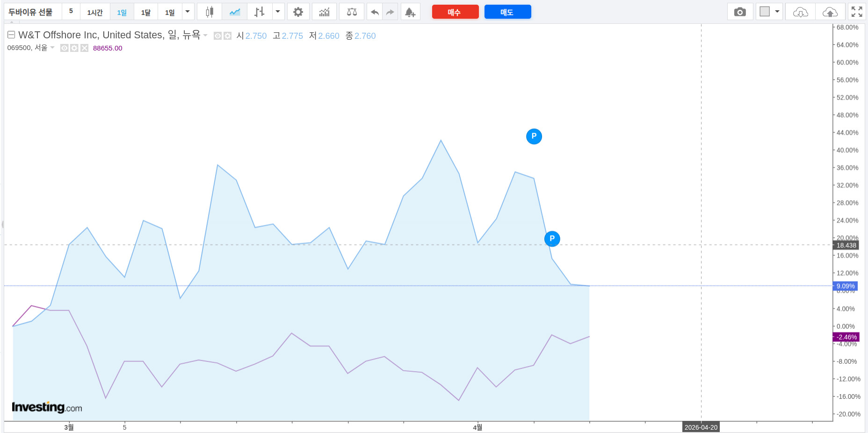The width and height of the screenshot is (868, 433).
Task: Toggle visibility of W&T Offshore series
Action: [x=217, y=36]
